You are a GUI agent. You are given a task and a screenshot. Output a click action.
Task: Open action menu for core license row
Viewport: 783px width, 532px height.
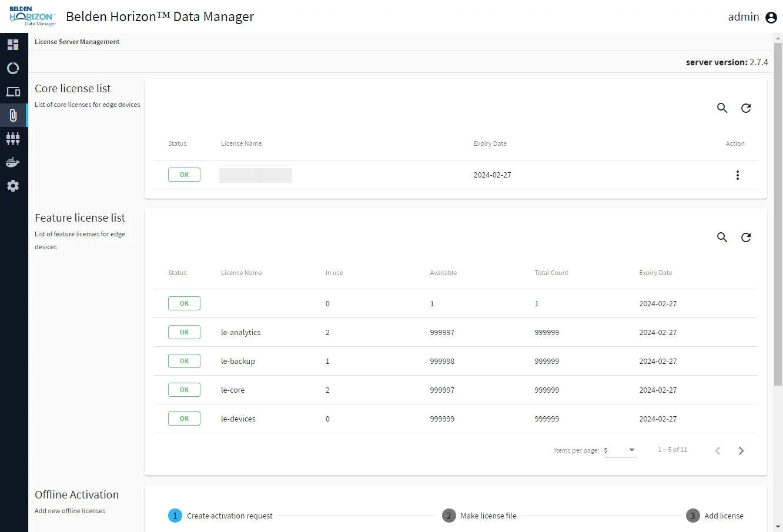click(738, 175)
